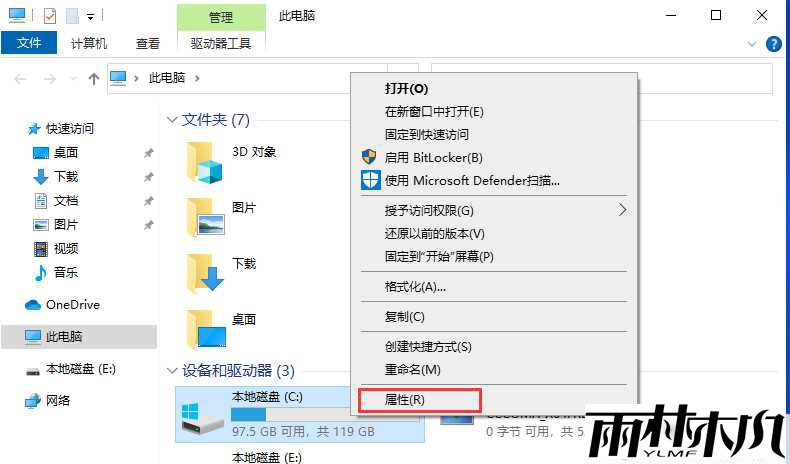The width and height of the screenshot is (790, 464).
Task: Expand the 授予访问权限(G) submenu arrow
Action: [623, 210]
